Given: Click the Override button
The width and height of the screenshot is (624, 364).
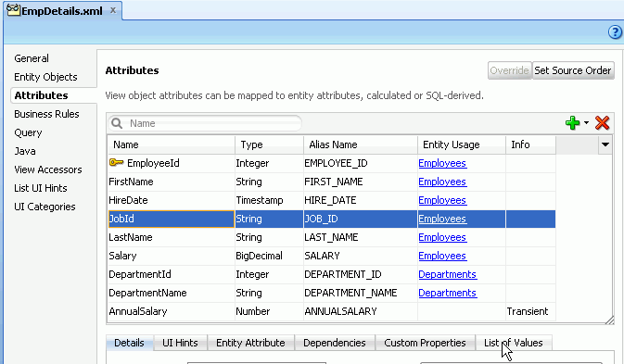Looking at the screenshot, I should coord(509,70).
